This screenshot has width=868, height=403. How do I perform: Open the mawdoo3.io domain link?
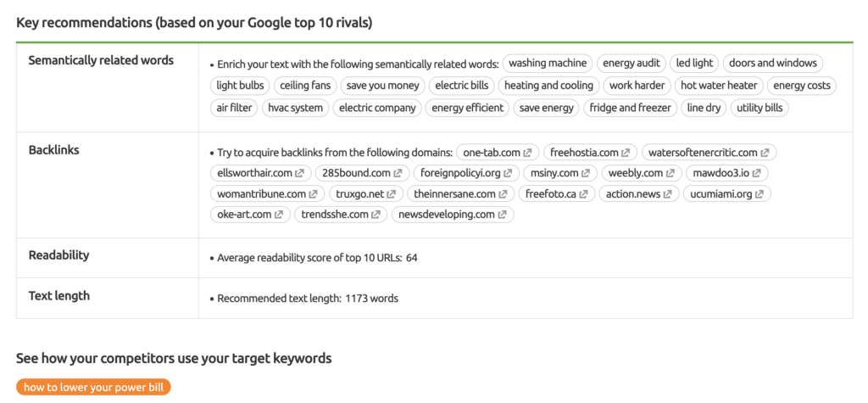pos(721,174)
